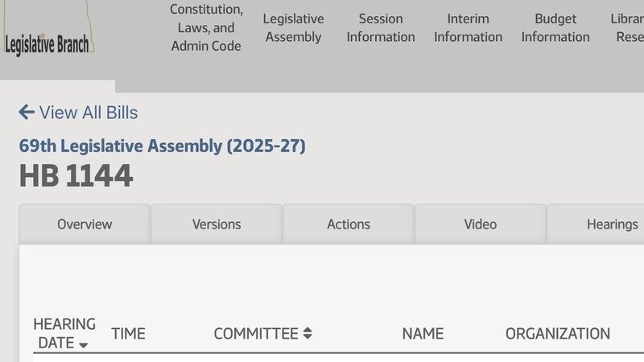The image size is (644, 362).
Task: Open the Library and Research menu
Action: pos(628,28)
